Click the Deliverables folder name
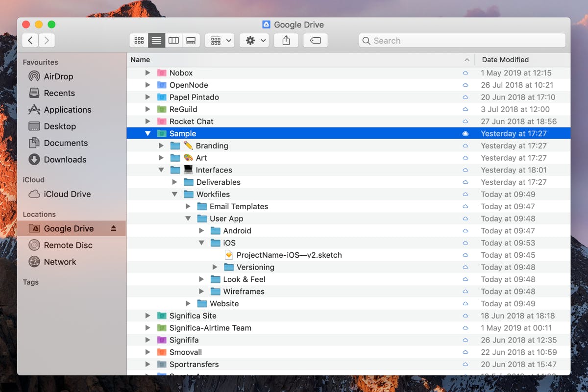This screenshot has height=392, width=588. [219, 182]
